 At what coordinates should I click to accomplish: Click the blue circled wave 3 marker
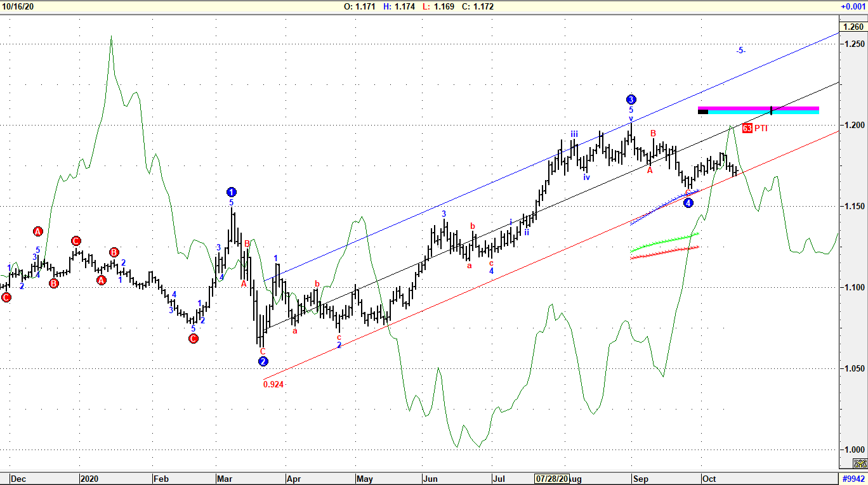[631, 100]
